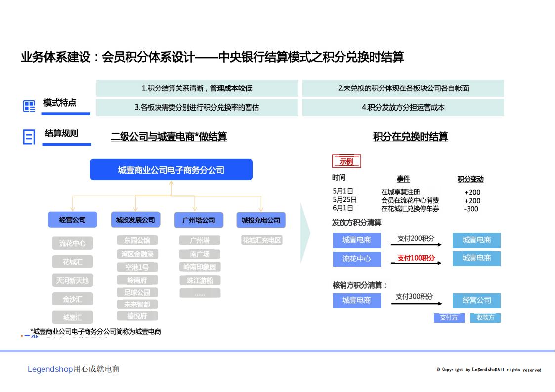The image size is (555, 392).
Task: Select the 支付方 legend tag
Action: click(x=449, y=317)
